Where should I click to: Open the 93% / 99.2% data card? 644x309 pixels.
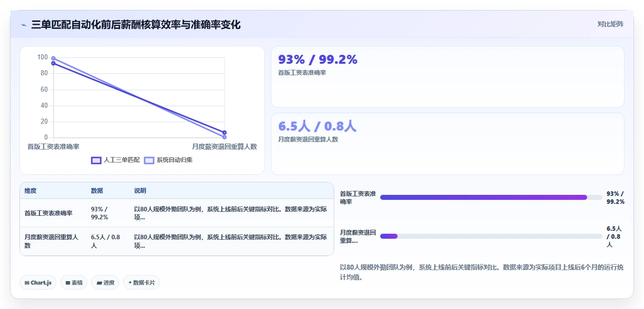pos(447,77)
